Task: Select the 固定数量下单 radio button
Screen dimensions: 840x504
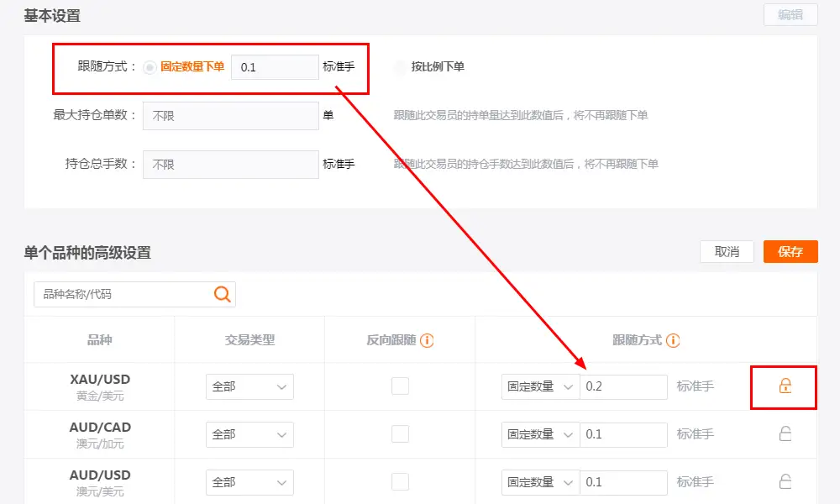Action: pyautogui.click(x=150, y=67)
